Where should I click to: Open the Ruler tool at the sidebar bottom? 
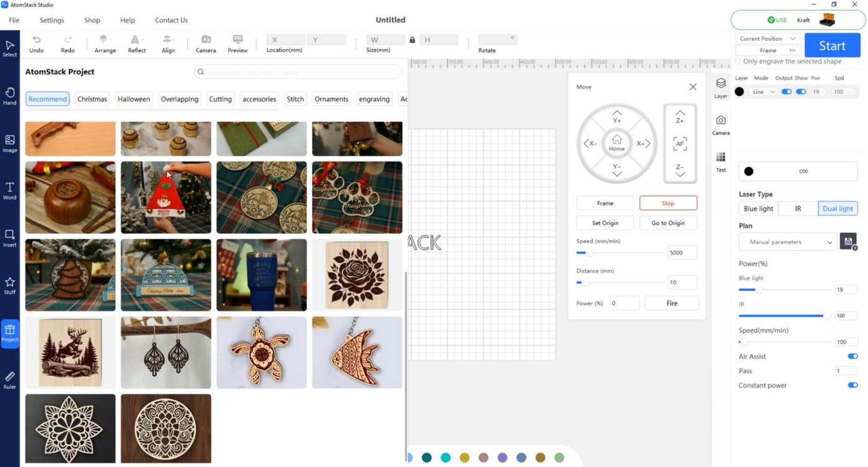[x=9, y=379]
